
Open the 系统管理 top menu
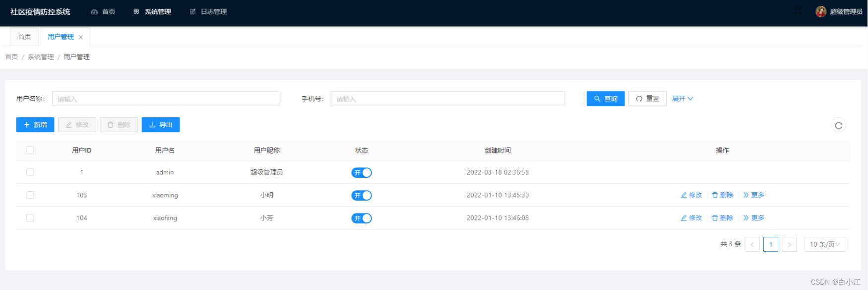click(152, 12)
